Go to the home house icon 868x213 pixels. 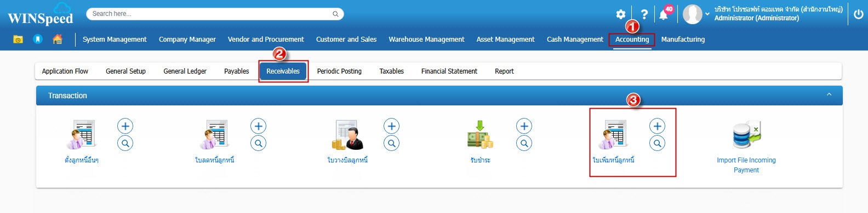click(x=58, y=39)
